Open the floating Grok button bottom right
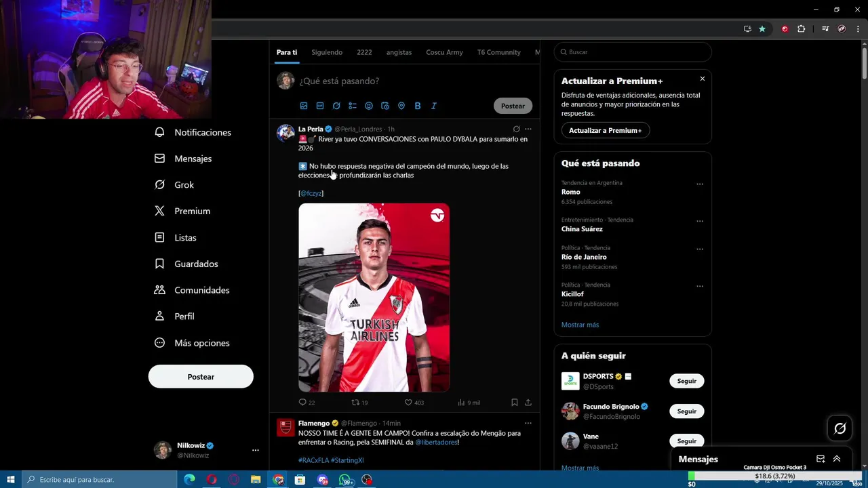The width and height of the screenshot is (868, 488). 840,428
